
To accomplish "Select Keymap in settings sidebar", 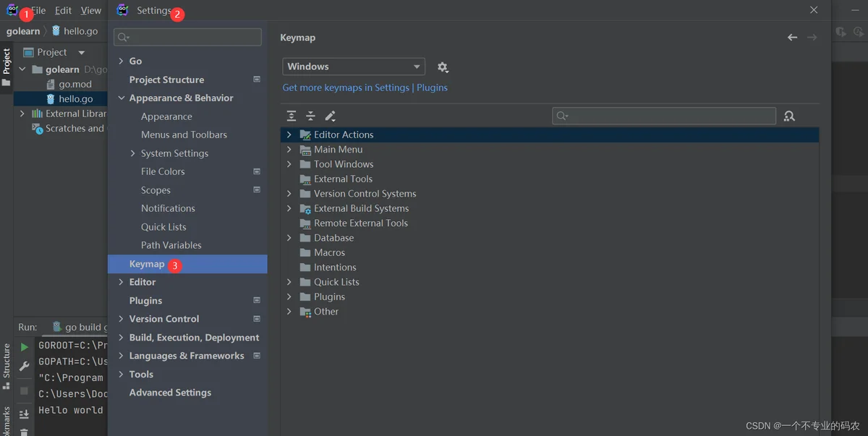I will [187, 264].
